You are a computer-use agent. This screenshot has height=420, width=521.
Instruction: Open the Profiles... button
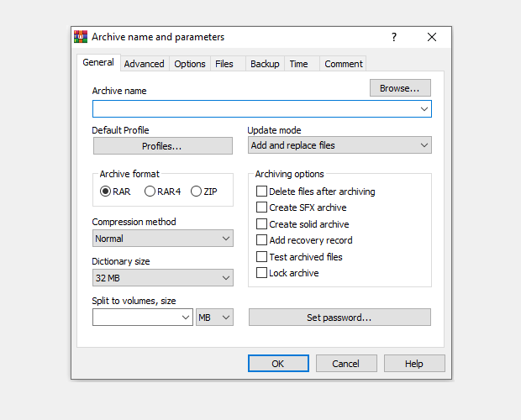(163, 146)
